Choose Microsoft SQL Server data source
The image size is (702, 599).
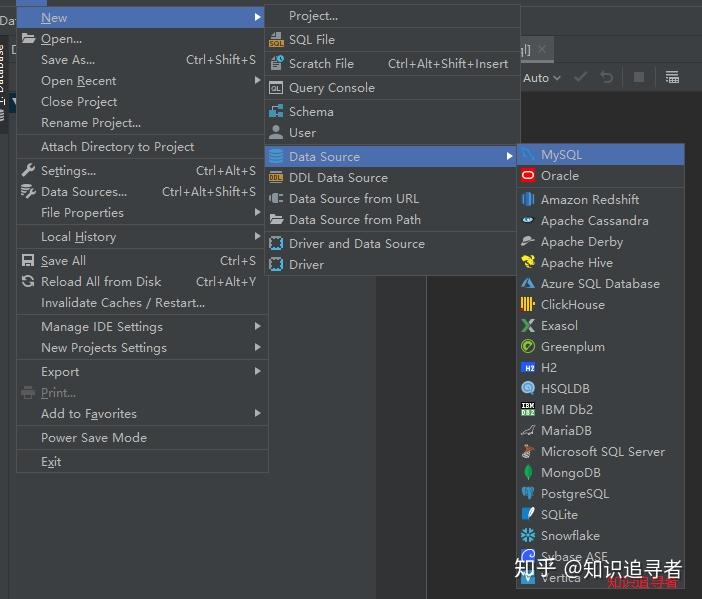[x=600, y=451]
